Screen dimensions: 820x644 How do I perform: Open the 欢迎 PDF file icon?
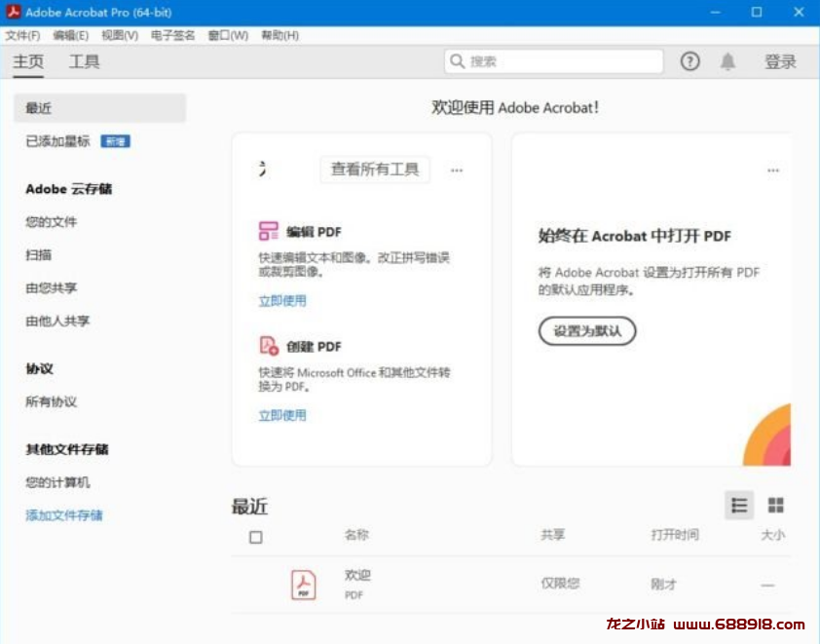[x=303, y=585]
